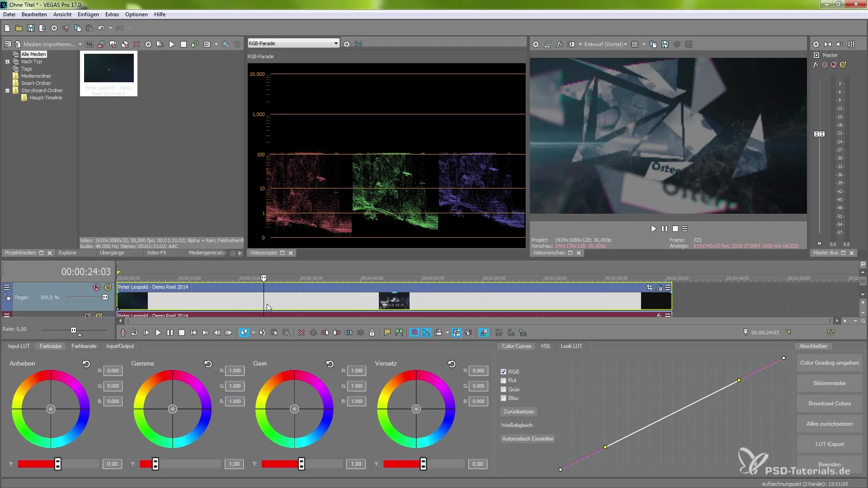The height and width of the screenshot is (488, 868).
Task: Toggle the video track mute icon
Action: pos(97,287)
